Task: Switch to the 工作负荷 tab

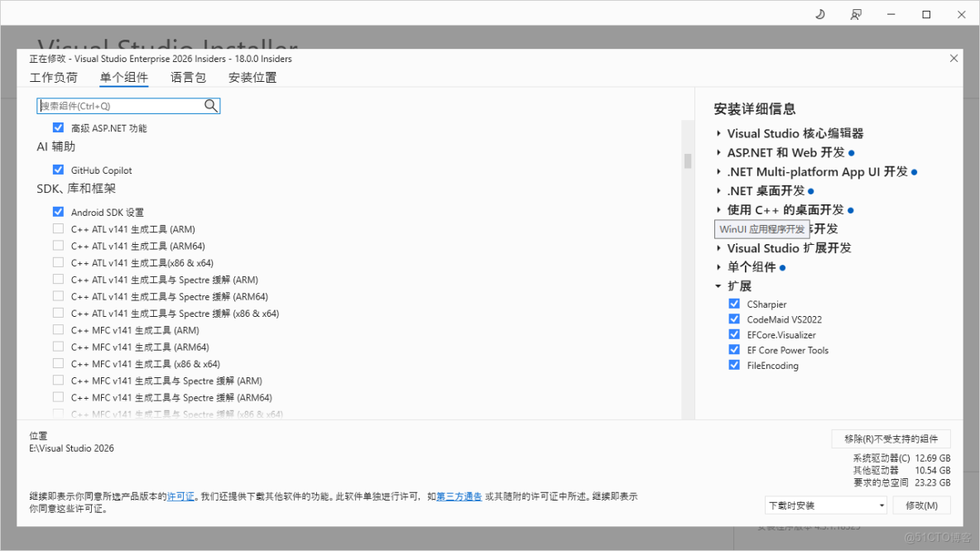Action: [54, 77]
